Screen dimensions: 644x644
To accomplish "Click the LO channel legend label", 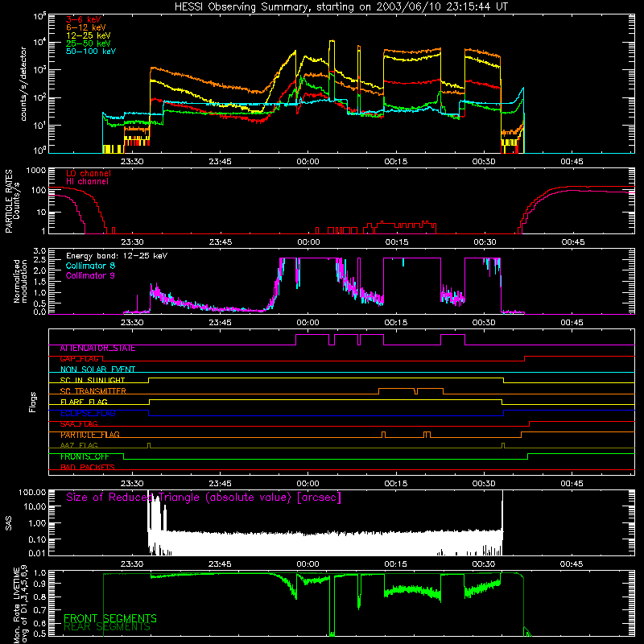I will 89,173.
